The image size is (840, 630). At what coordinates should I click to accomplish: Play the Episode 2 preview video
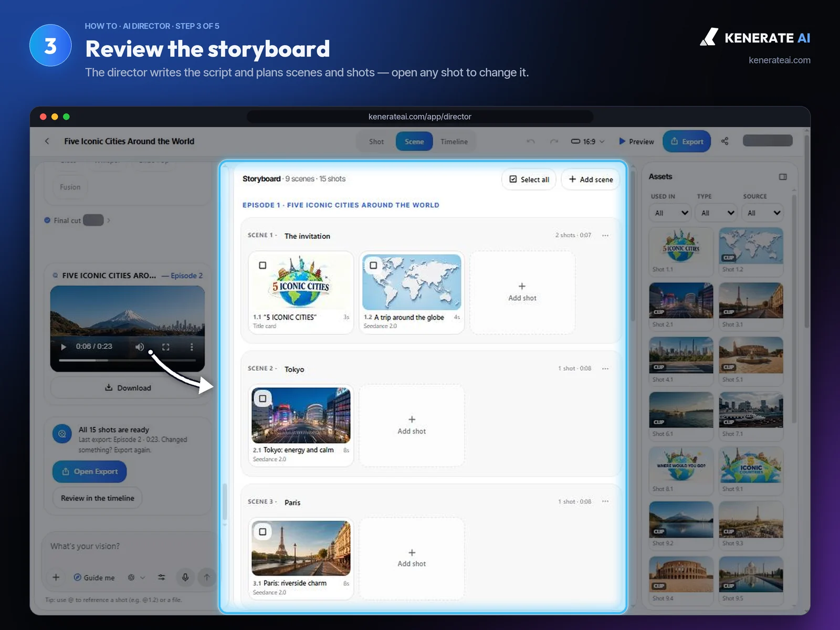point(64,346)
